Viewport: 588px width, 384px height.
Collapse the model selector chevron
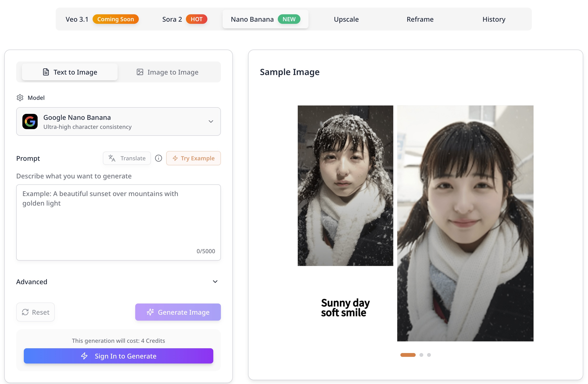211,121
